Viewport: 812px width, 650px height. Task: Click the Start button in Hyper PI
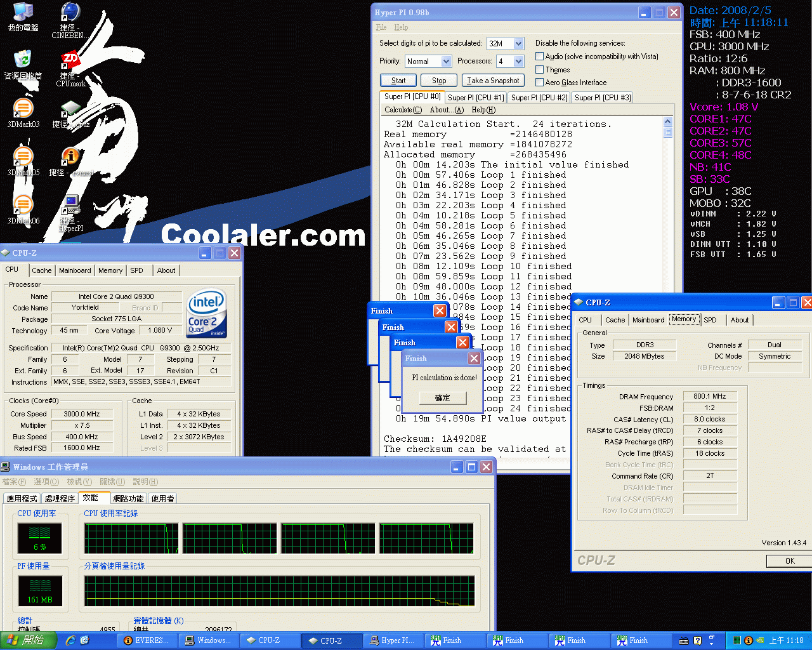tap(398, 81)
